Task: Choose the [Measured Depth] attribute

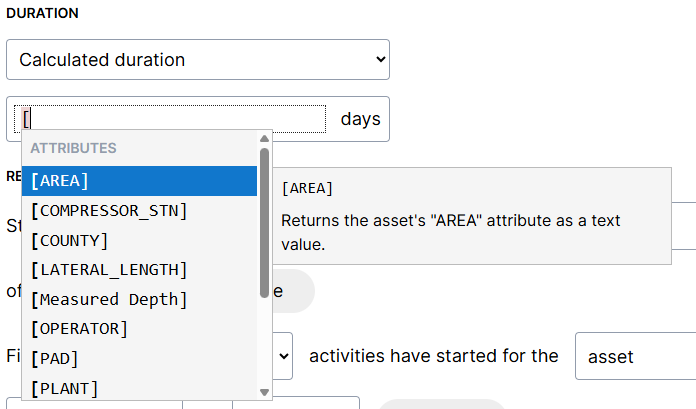Action: 139,299
